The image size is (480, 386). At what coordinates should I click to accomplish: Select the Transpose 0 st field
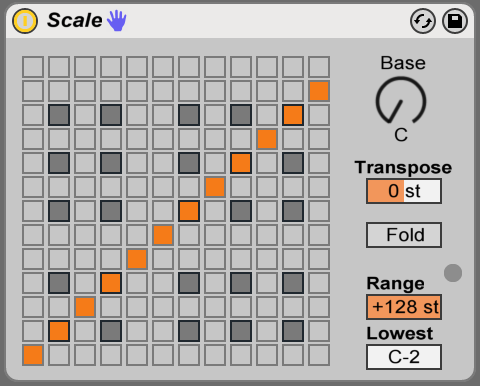click(404, 191)
